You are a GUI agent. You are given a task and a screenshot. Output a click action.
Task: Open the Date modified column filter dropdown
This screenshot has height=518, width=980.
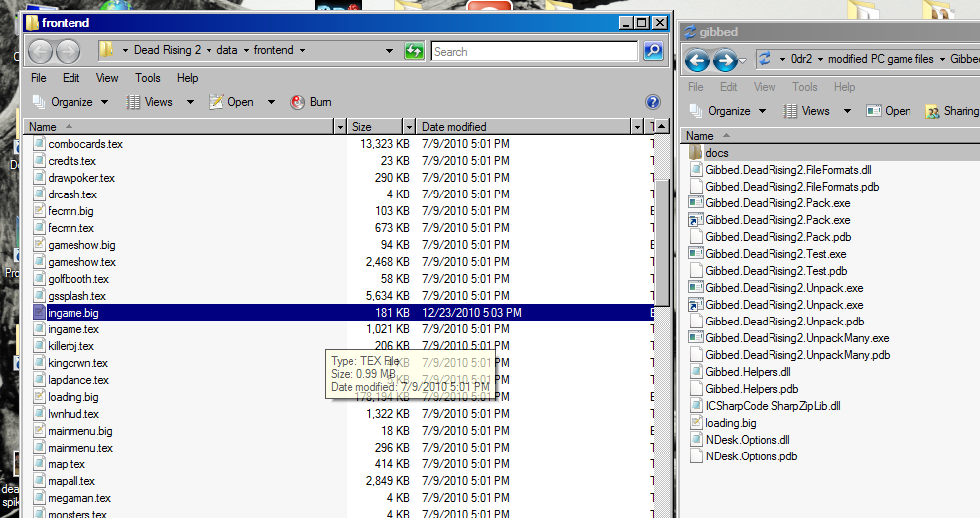point(637,127)
